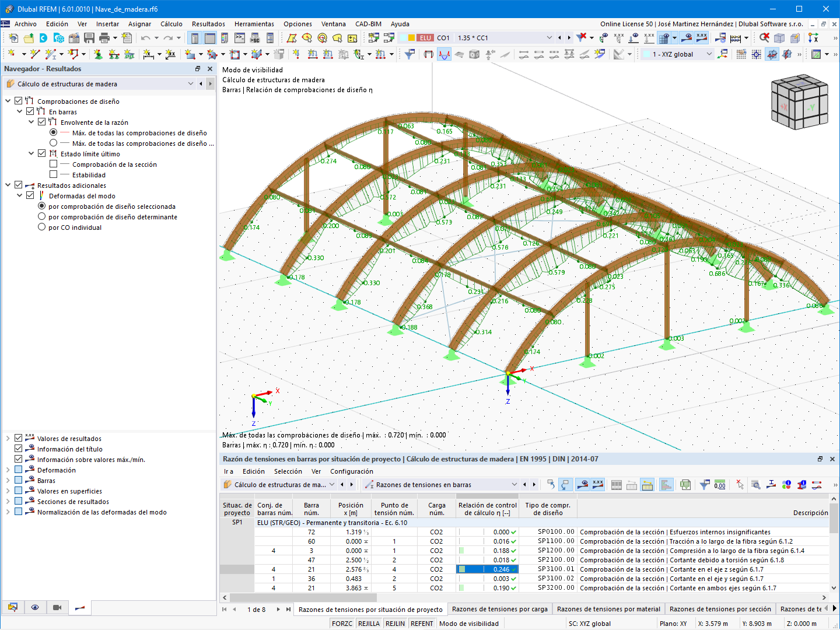Open the camera views tab icon in navigator

tap(57, 607)
